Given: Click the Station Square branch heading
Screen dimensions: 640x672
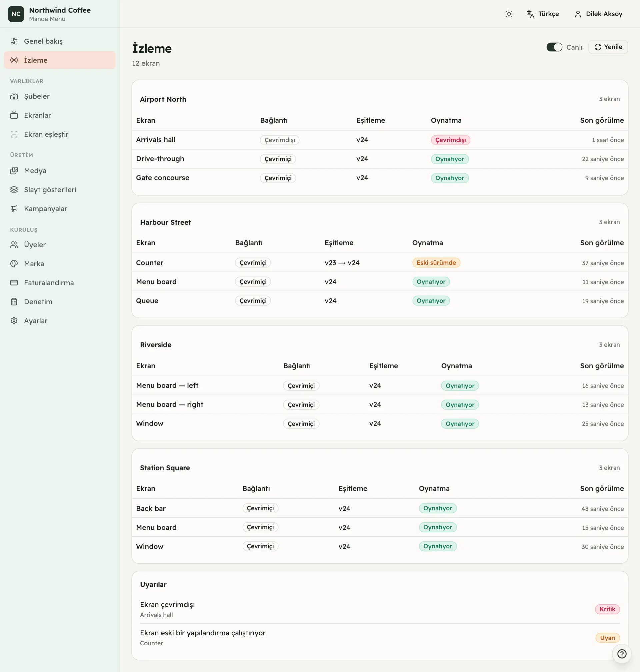Looking at the screenshot, I should click(165, 468).
